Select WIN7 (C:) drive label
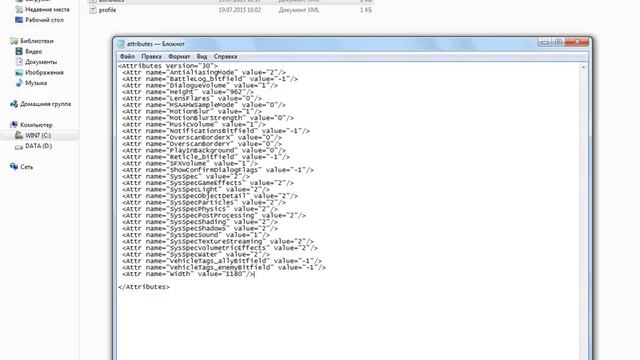This screenshot has width=640, height=360. (38, 136)
